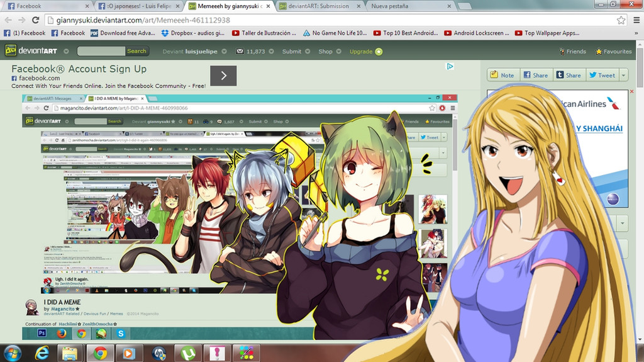Click 'Facebook® Account Sign Up' ad headline
This screenshot has height=362, width=644.
pos(79,69)
